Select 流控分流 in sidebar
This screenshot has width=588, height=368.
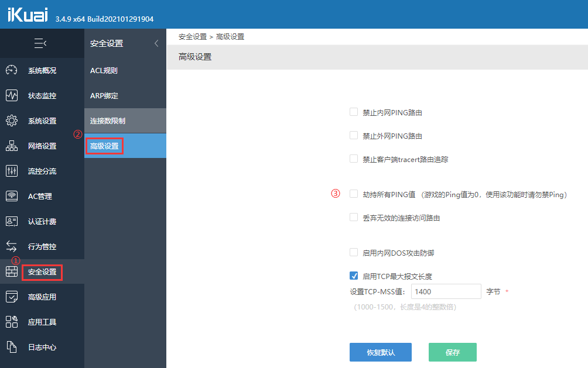(42, 171)
